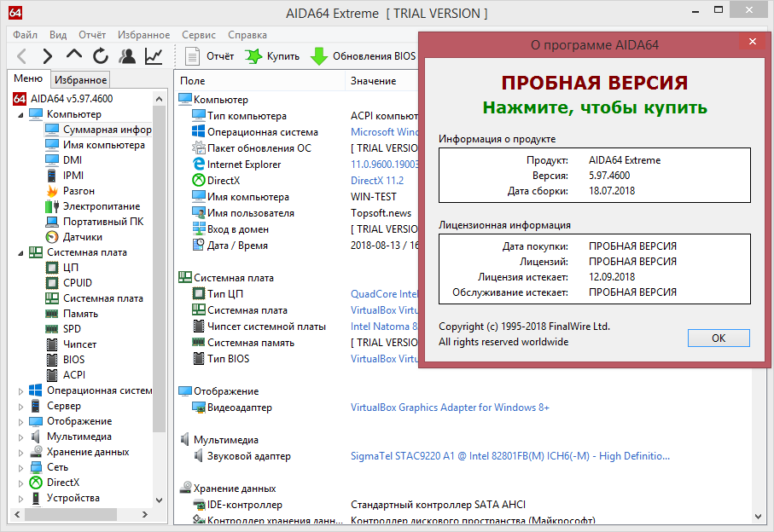Open the Вид menu
The height and width of the screenshot is (532, 774).
58,35
